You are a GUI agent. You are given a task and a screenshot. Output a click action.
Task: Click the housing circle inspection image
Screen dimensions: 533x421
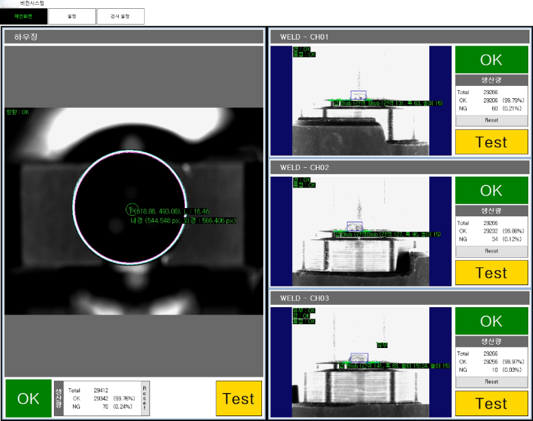pyautogui.click(x=134, y=211)
